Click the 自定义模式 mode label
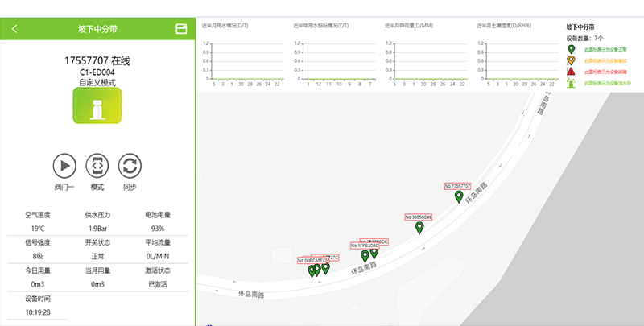Screen dimensions: 644x326 [97, 82]
